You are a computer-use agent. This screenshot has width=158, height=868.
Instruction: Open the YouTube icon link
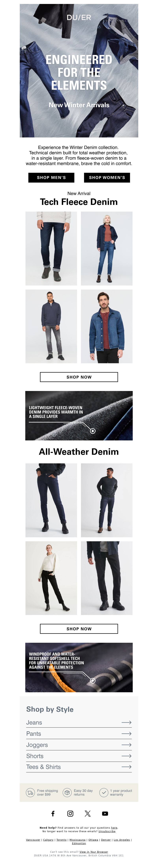pyautogui.click(x=105, y=813)
